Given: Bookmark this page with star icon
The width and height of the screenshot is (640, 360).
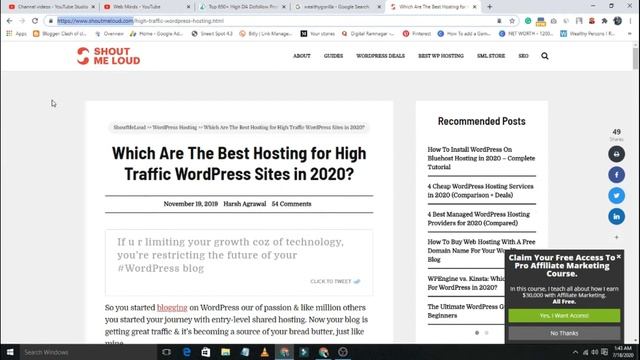Looking at the screenshot, I should [x=512, y=21].
